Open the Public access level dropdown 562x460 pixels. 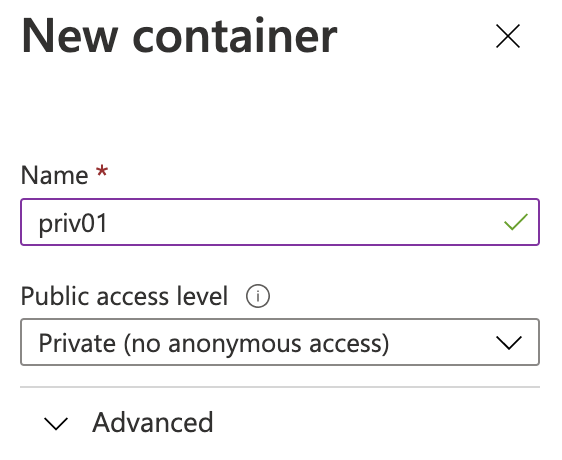pyautogui.click(x=280, y=342)
